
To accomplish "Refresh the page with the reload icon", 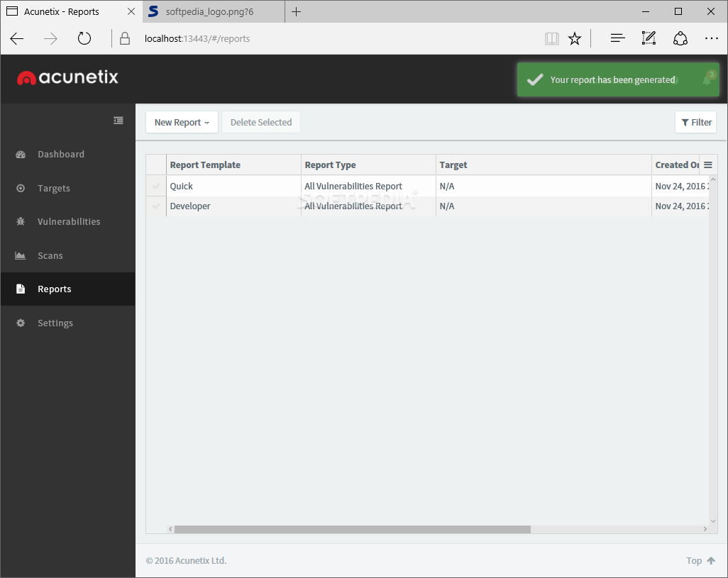I will click(x=84, y=38).
